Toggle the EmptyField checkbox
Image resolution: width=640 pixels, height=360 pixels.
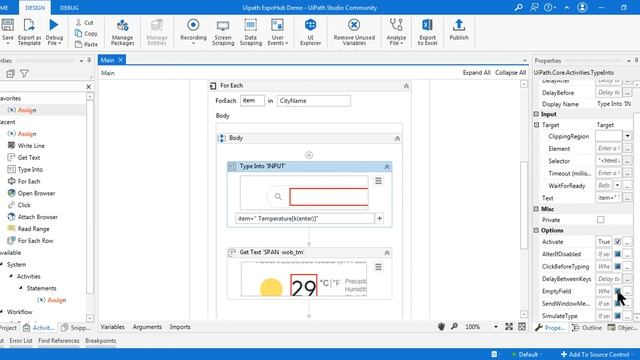click(618, 291)
